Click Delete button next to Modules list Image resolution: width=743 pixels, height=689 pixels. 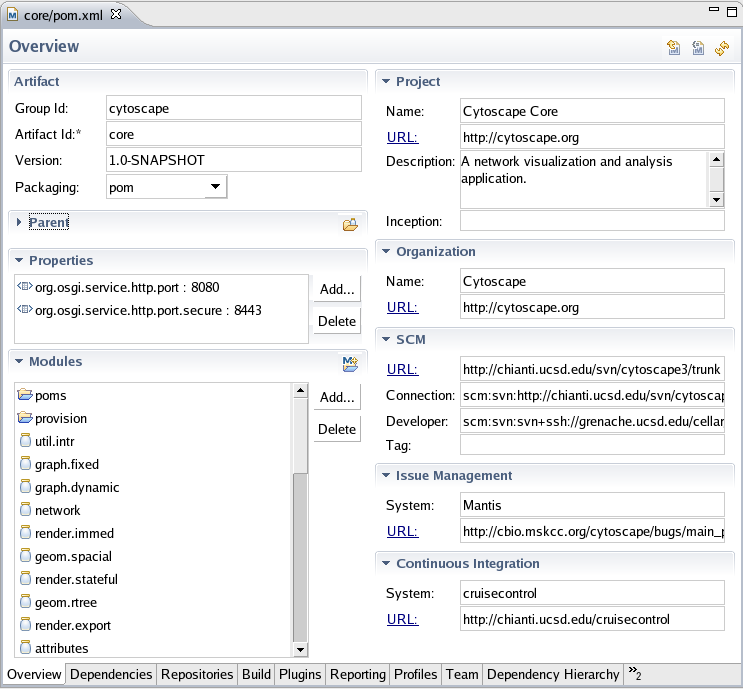[336, 429]
